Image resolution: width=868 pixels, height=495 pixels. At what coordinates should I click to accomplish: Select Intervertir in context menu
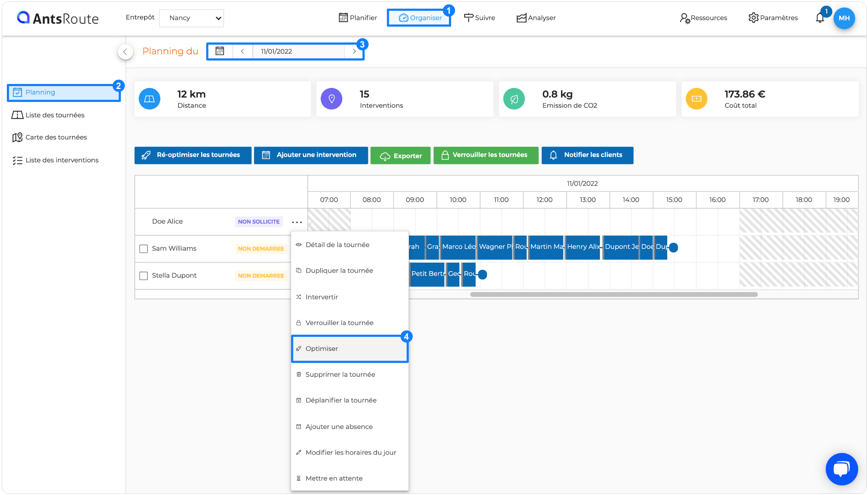350,297
